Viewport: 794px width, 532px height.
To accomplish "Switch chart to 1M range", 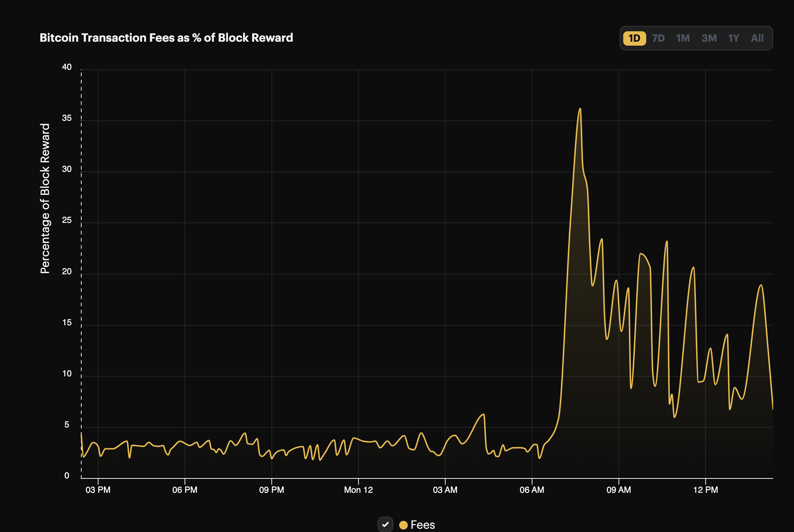I will coord(683,38).
